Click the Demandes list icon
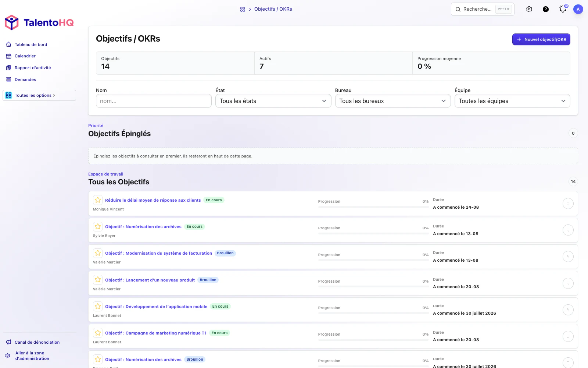This screenshot has width=588, height=368. [x=8, y=79]
